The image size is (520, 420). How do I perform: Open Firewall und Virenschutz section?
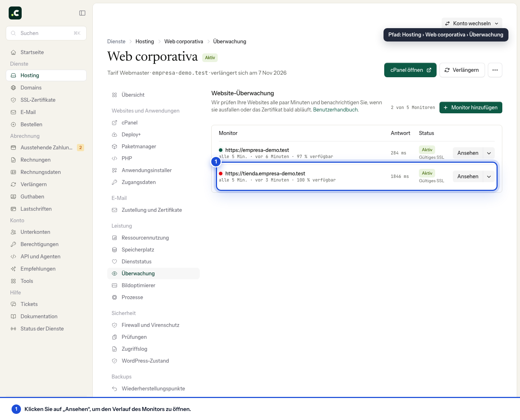[x=153, y=325]
